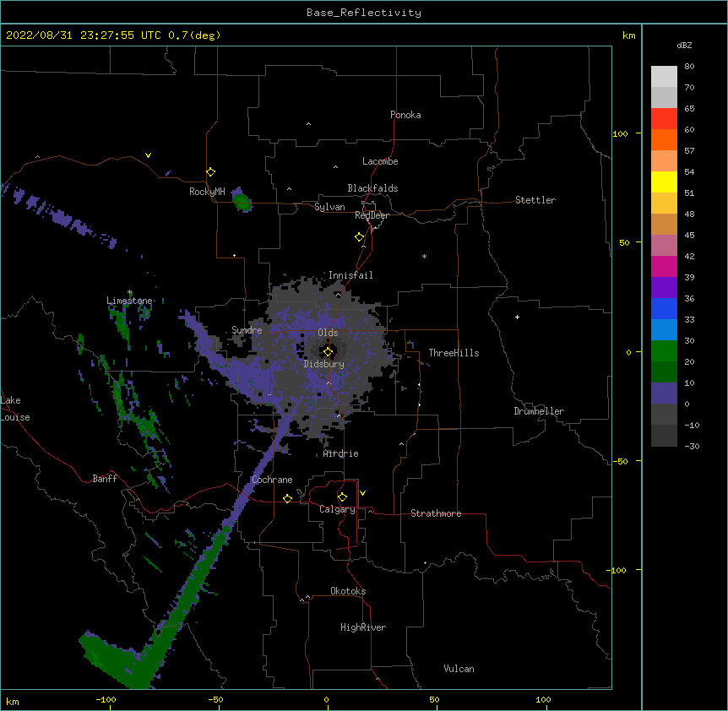The height and width of the screenshot is (711, 728).
Task: Click the Lacombe city label
Action: (x=380, y=161)
